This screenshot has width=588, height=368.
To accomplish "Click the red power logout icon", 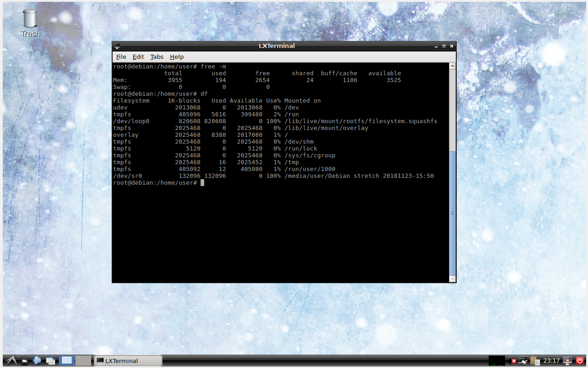I will click(580, 361).
